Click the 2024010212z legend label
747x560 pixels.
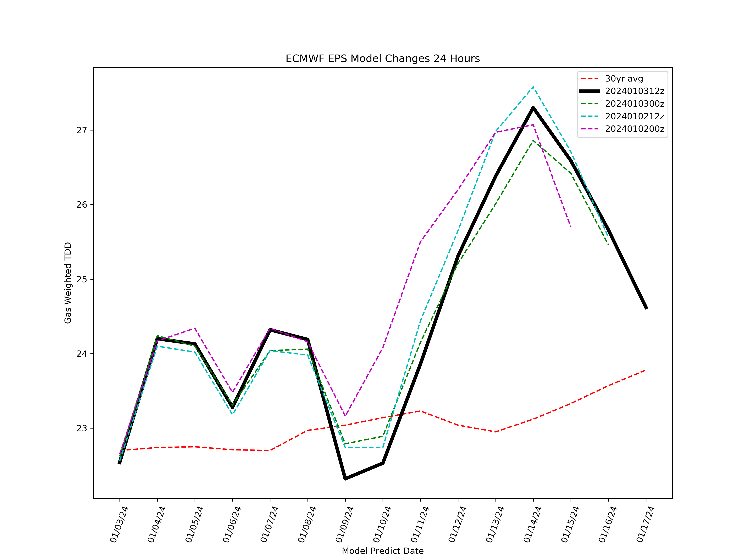(635, 116)
